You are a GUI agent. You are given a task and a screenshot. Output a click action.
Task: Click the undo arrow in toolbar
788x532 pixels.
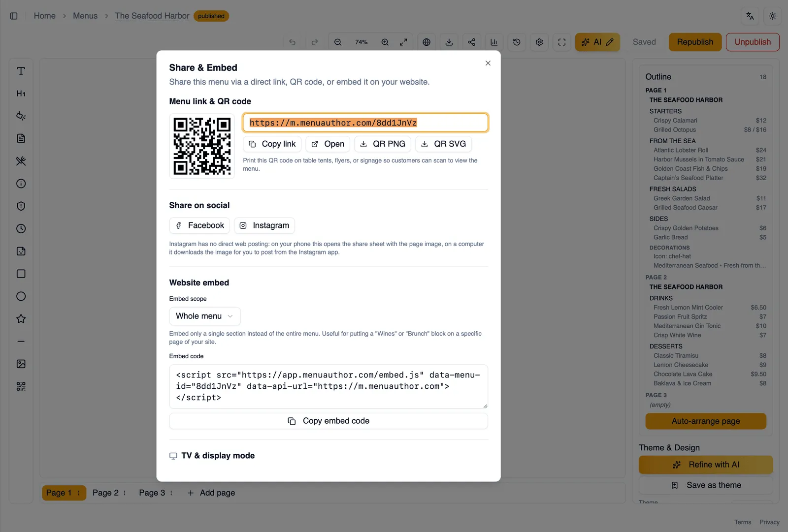click(x=292, y=42)
